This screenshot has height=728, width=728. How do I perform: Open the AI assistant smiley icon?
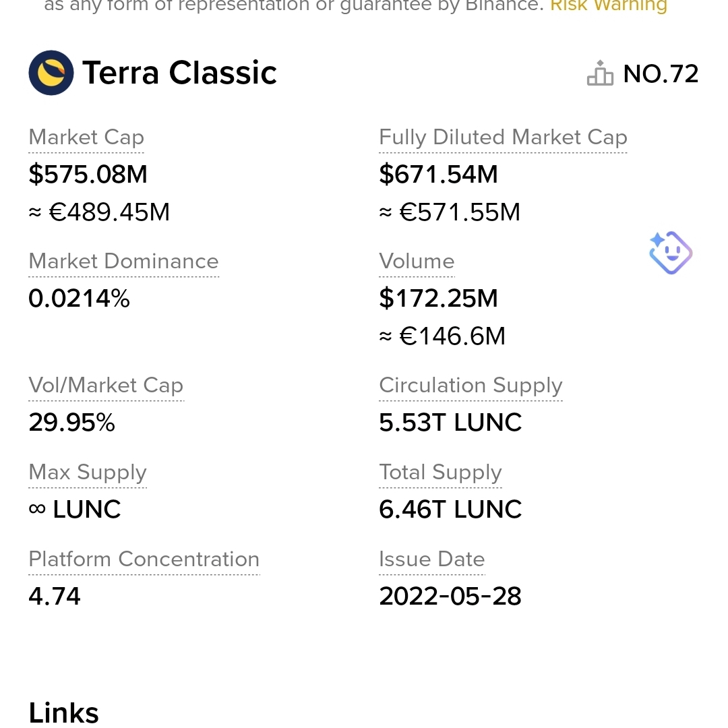[x=671, y=253]
